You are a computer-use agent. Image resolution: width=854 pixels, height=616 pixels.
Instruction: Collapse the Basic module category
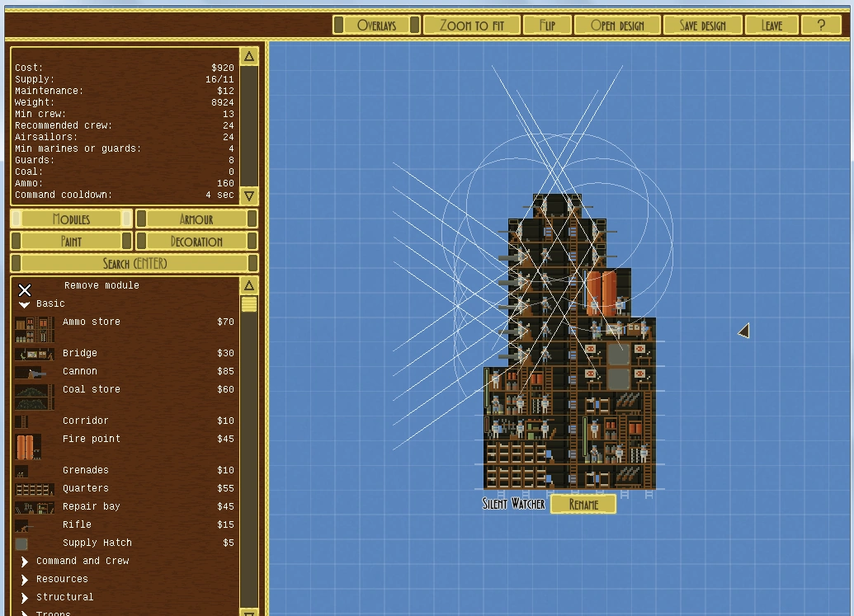coord(25,304)
